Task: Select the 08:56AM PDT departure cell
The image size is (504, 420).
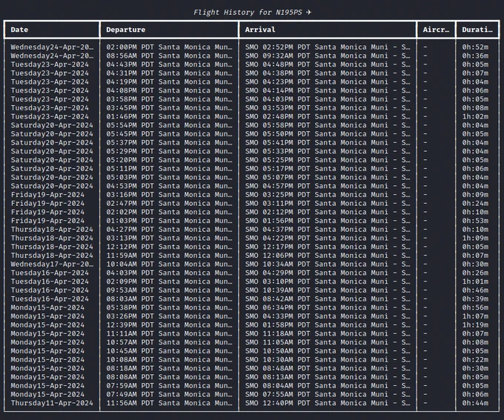Action: pyautogui.click(x=169, y=56)
